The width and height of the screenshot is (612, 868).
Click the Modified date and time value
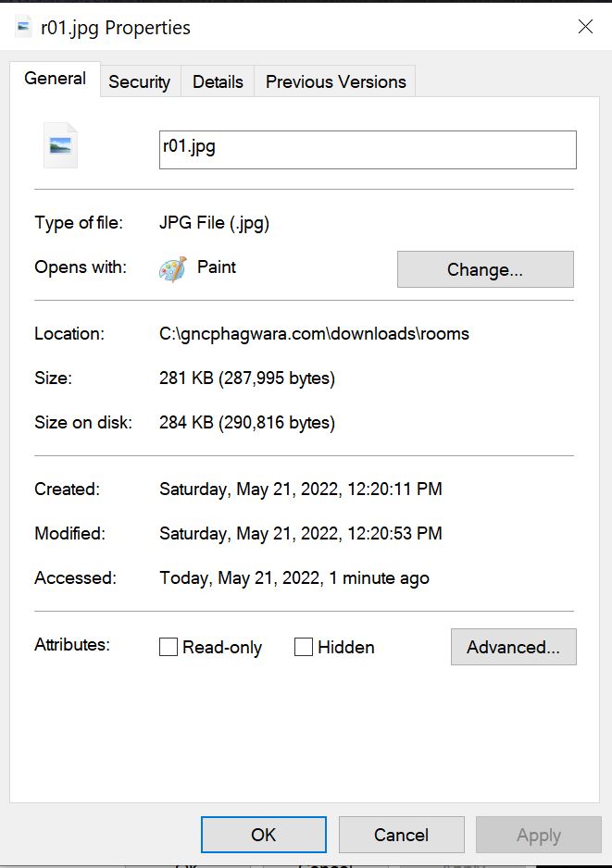pyautogui.click(x=300, y=533)
